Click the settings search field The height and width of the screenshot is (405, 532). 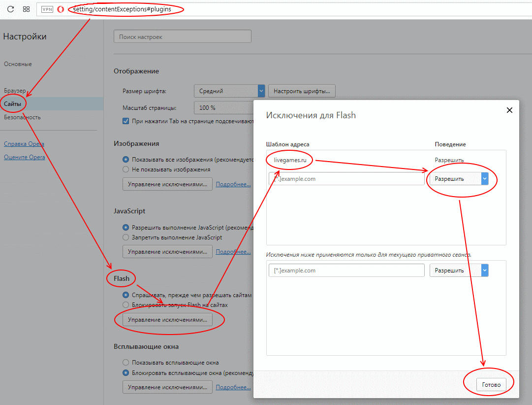coord(182,37)
